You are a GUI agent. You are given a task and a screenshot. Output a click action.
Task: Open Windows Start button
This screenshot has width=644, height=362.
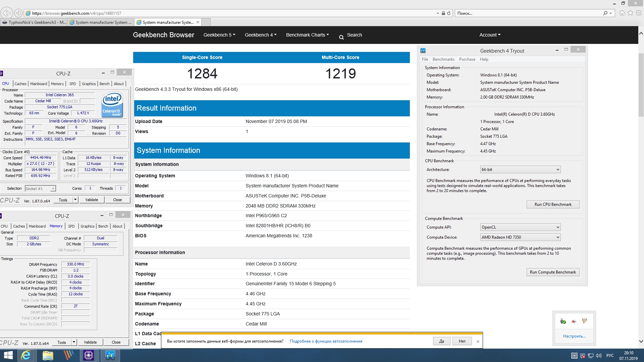(x=8, y=355)
